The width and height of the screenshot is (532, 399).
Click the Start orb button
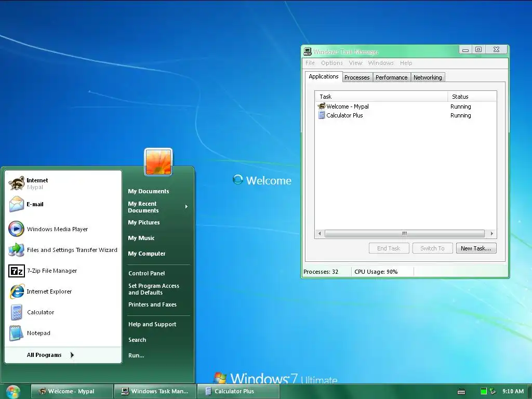pos(13,392)
